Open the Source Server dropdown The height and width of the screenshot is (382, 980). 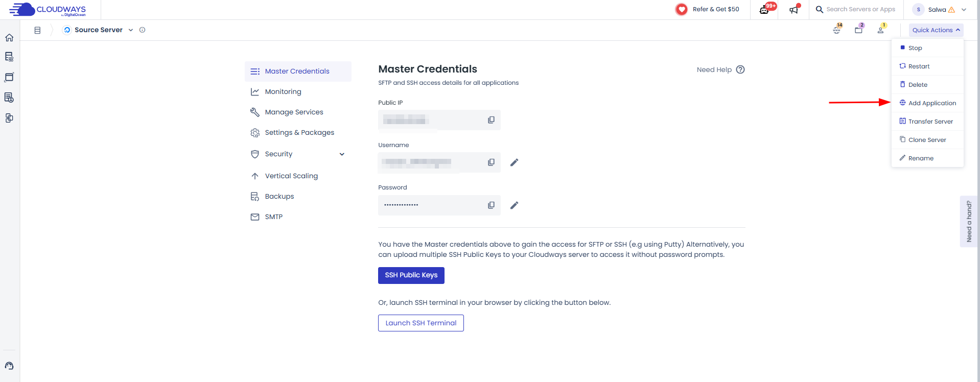[x=131, y=30]
